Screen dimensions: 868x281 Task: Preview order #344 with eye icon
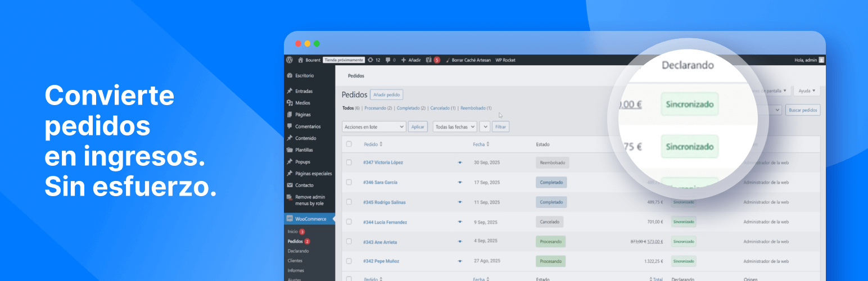pos(459,222)
